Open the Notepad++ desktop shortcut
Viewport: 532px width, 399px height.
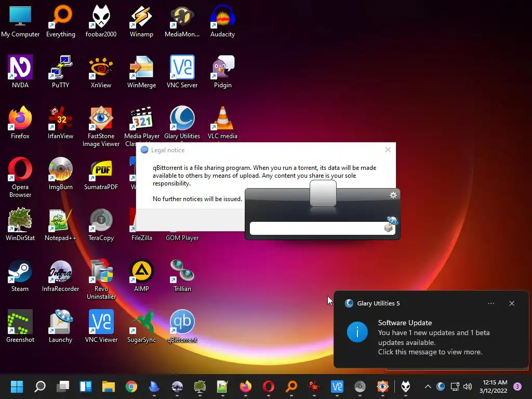(x=60, y=224)
